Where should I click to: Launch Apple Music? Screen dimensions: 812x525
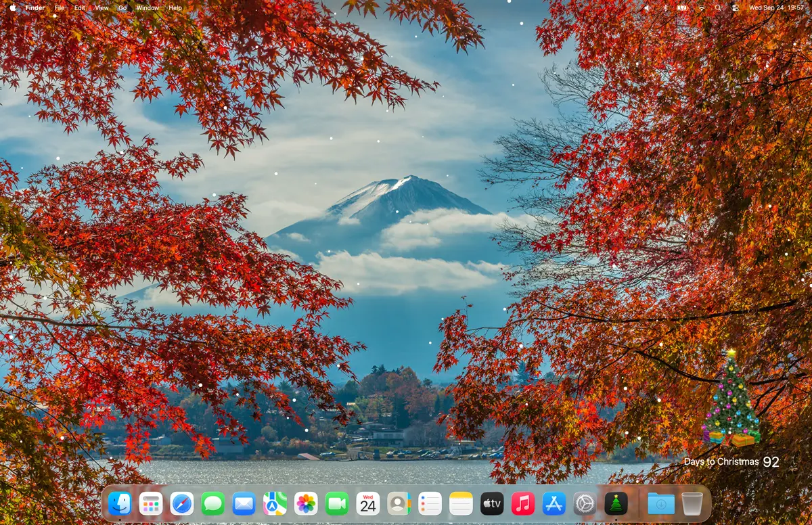pyautogui.click(x=522, y=503)
